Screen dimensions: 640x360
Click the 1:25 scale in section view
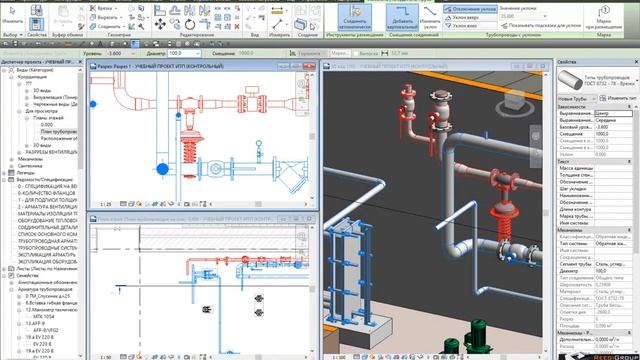105,204
